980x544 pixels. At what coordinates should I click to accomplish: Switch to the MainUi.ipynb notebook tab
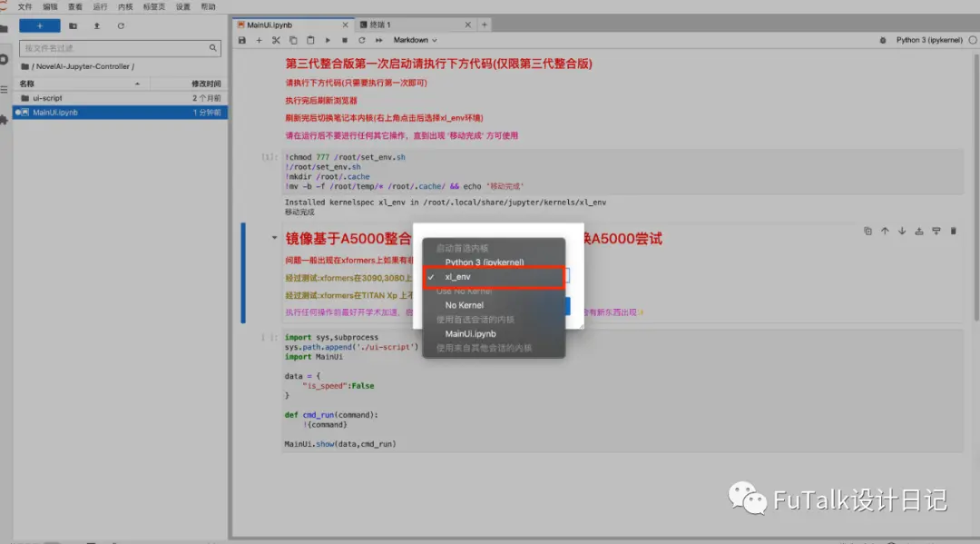[x=290, y=25]
